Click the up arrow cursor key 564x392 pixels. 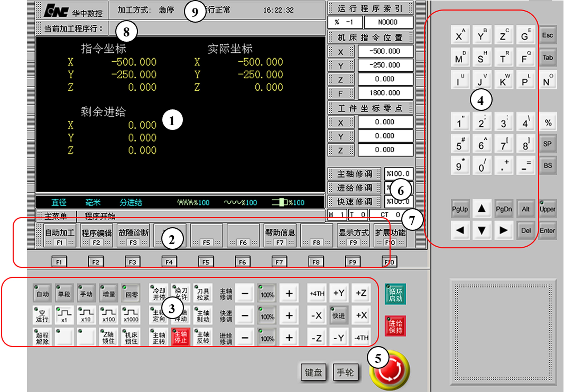[x=482, y=209]
